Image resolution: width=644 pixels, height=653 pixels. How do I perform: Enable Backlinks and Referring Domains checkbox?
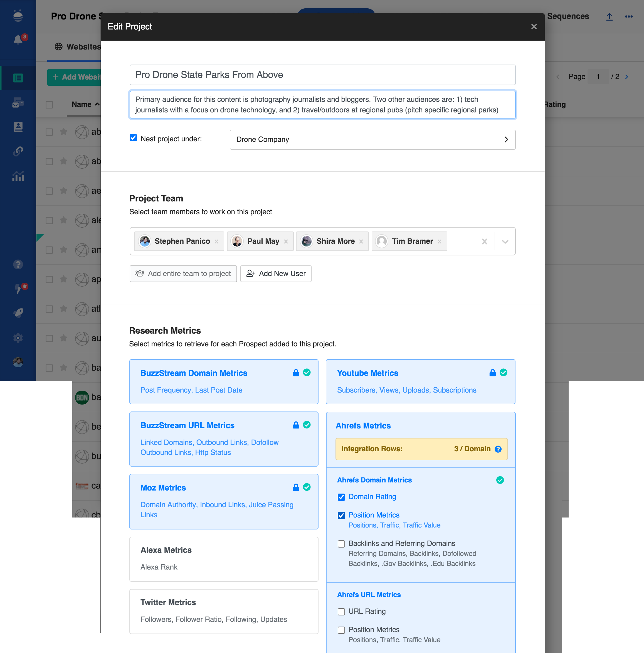(341, 543)
